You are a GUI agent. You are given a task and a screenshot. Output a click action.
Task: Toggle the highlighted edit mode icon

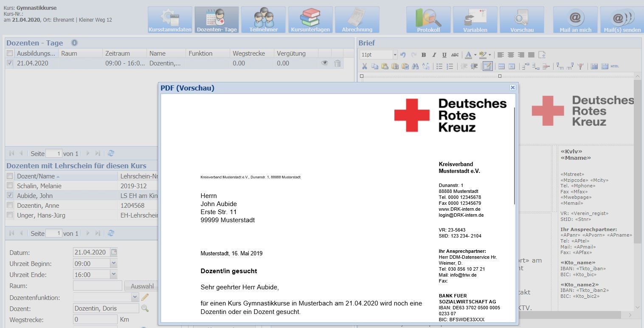coord(487,66)
